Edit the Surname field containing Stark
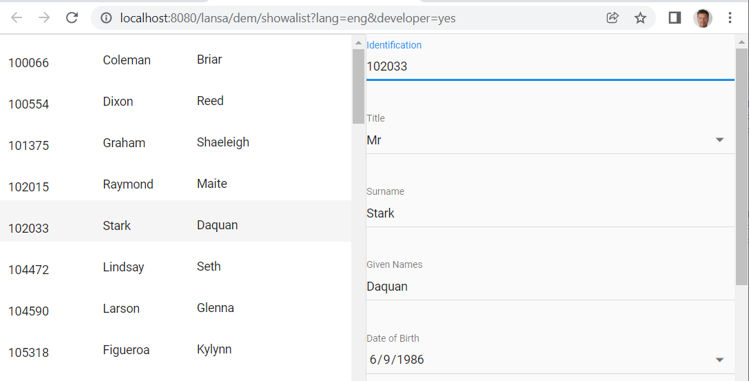Image resolution: width=750 pixels, height=381 pixels. coord(550,213)
